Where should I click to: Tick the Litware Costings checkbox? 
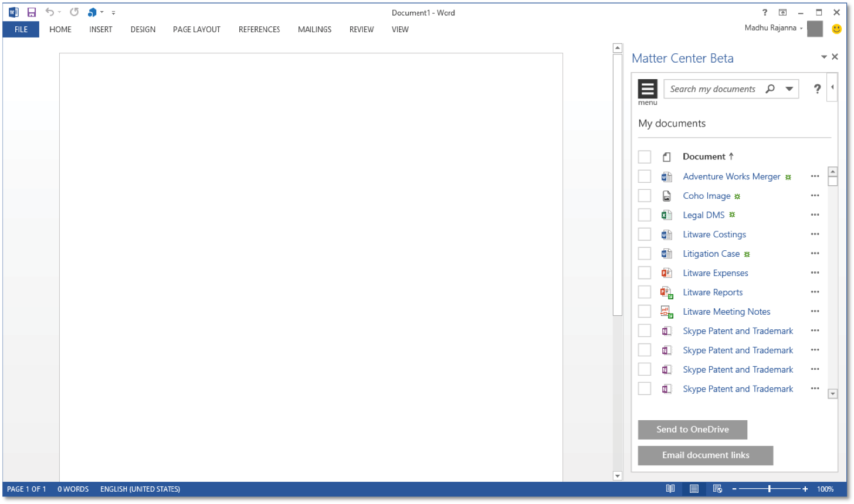[x=645, y=234]
